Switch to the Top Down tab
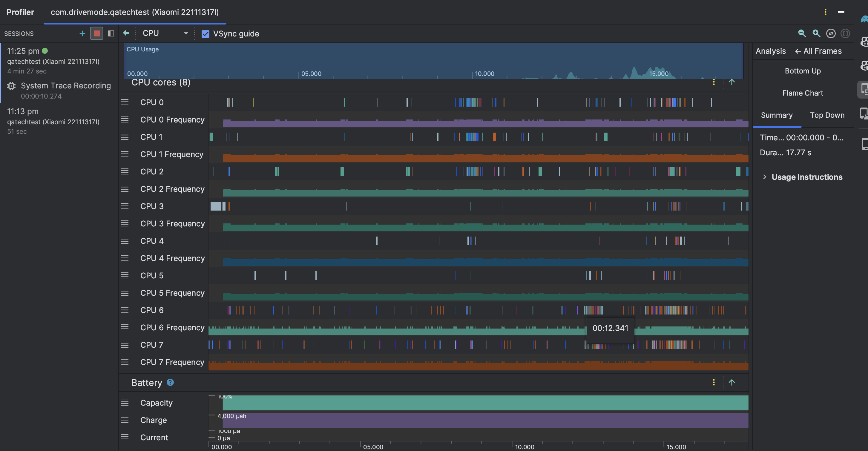This screenshot has width=868, height=451. click(828, 115)
